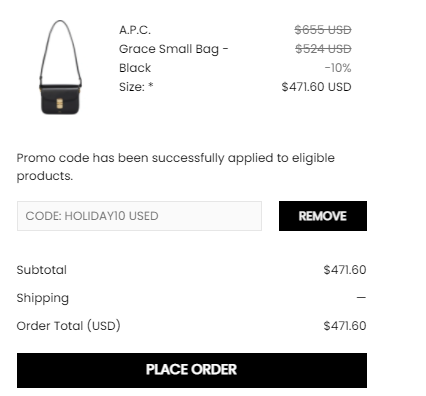Screen dimensions: 426x396
Task: Click the gold clasp on the bag image
Action: click(60, 103)
